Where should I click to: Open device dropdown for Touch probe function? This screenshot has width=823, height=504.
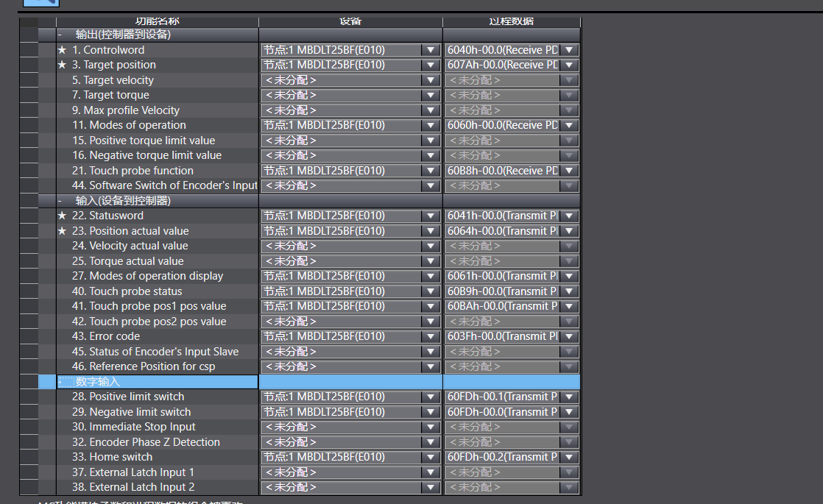pos(431,171)
